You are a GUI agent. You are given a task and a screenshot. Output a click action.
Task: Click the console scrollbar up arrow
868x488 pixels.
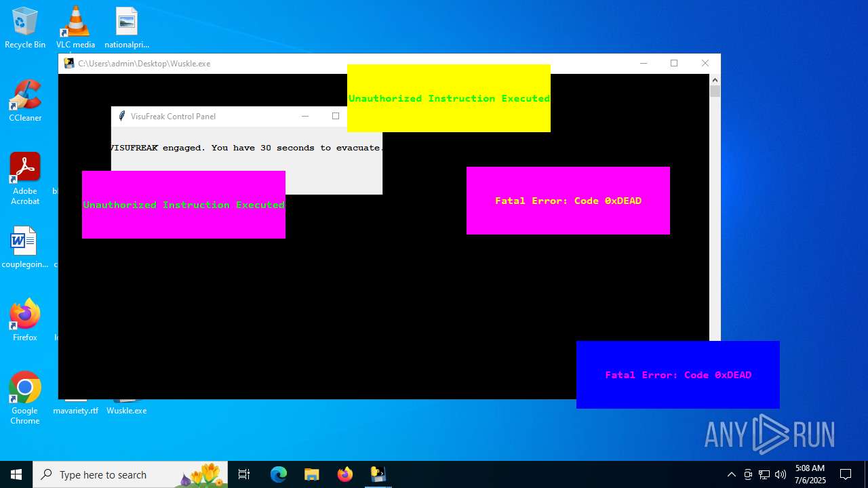(715, 80)
